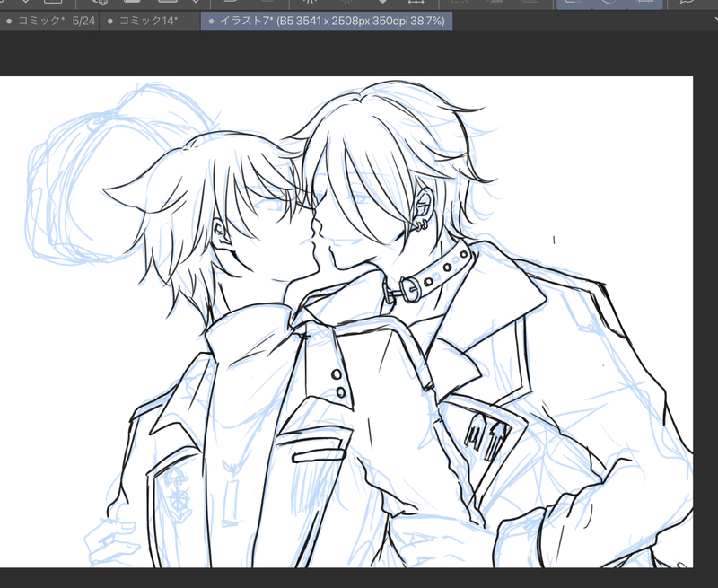The image size is (718, 588).
Task: Select the イラスト7* document tab
Action: tap(327, 21)
